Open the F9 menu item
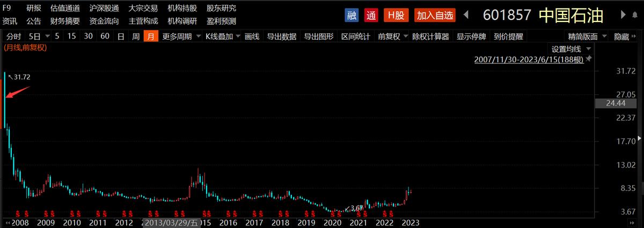 coord(7,8)
